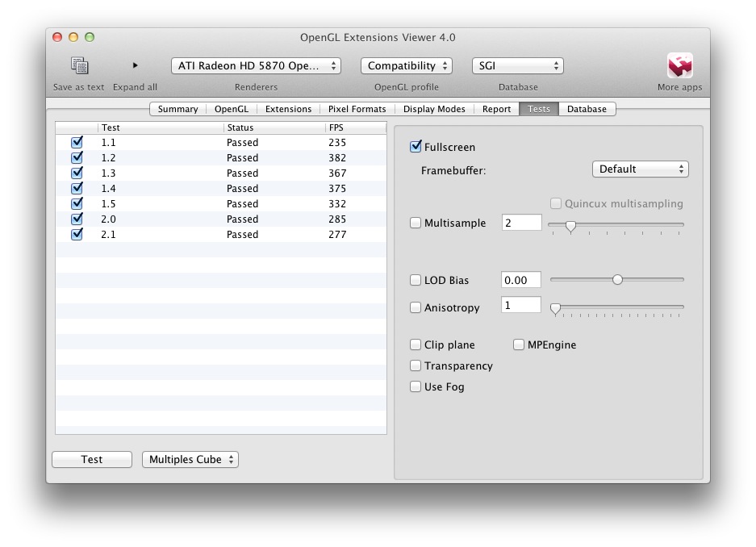Uncheck test 1.1 checkbox
Image resolution: width=756 pixels, height=547 pixels.
click(x=77, y=142)
